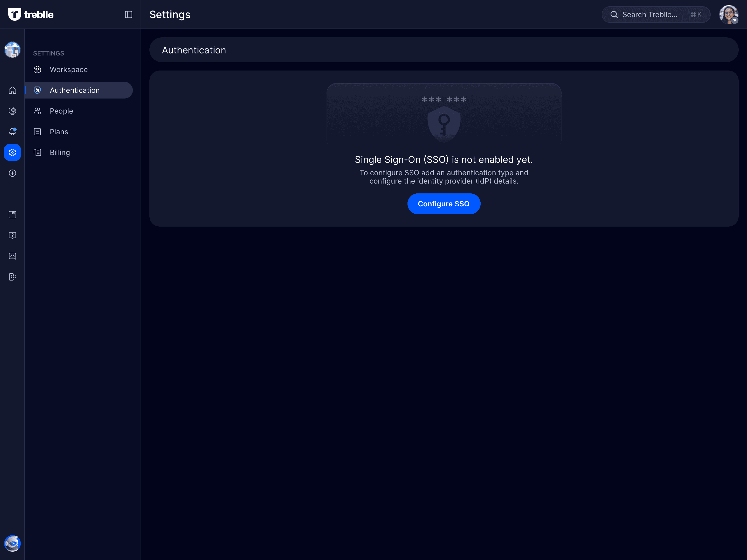
Task: Open People settings
Action: tap(61, 111)
